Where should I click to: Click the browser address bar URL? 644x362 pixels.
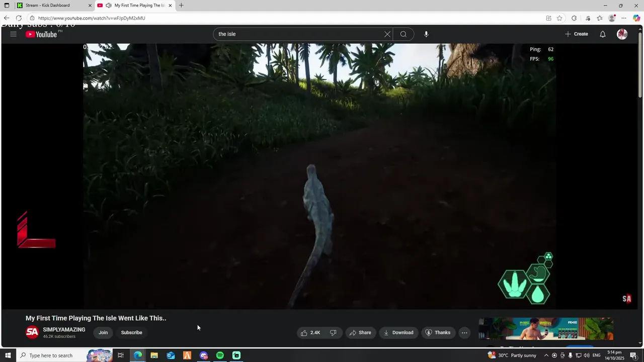pos(92,18)
